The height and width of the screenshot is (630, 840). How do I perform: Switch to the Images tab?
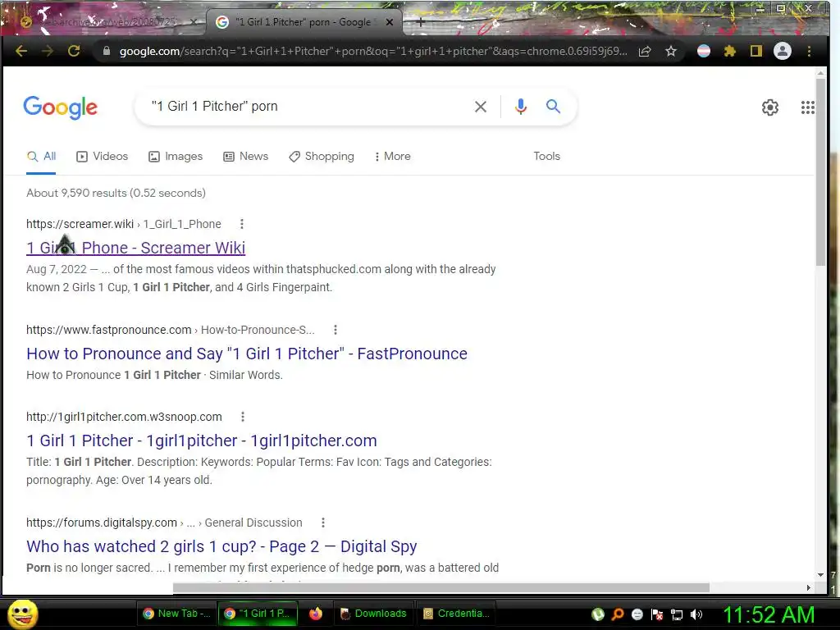point(176,157)
